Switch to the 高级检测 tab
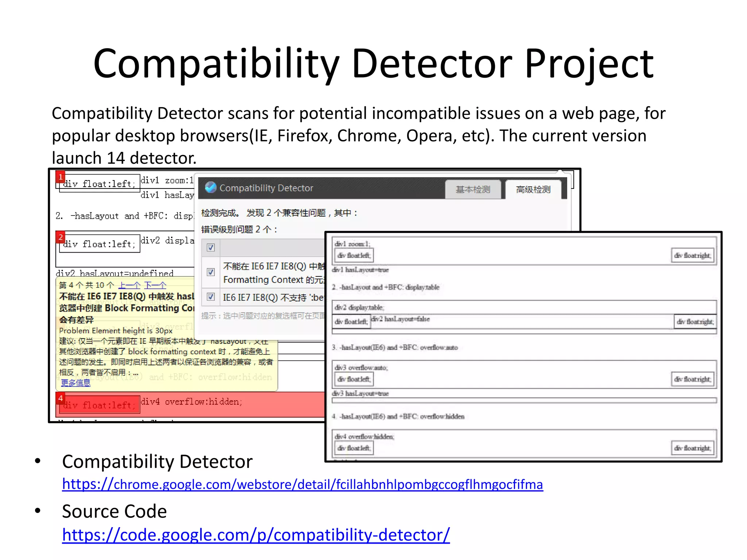 pyautogui.click(x=533, y=189)
